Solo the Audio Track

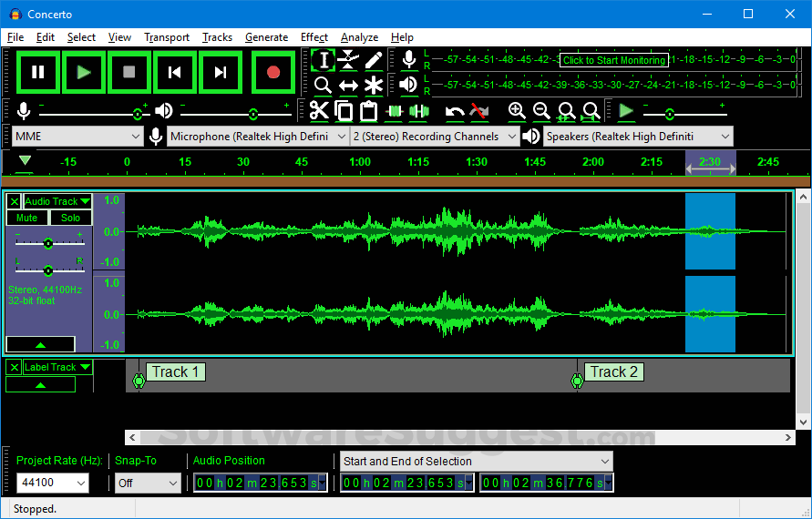[70, 218]
